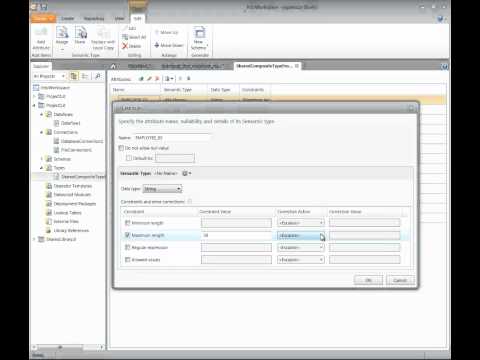This screenshot has height=360, width=480.
Task: Open Correction Action dropdown for Maximum length
Action: click(x=301, y=236)
